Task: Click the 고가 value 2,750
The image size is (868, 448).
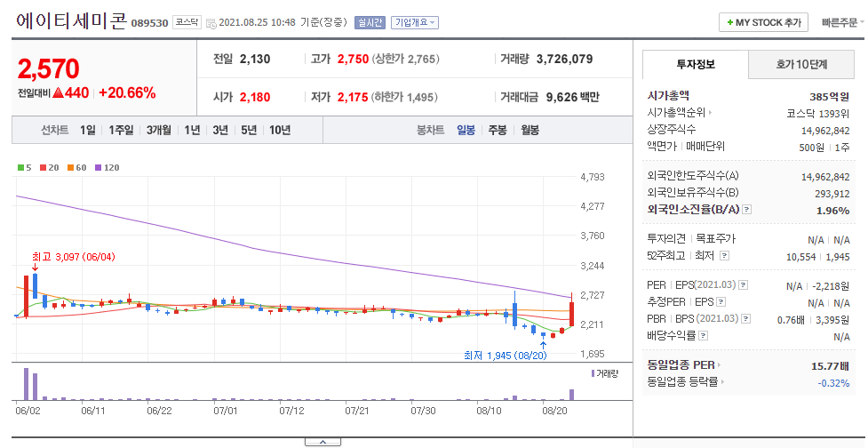Action: tap(354, 60)
